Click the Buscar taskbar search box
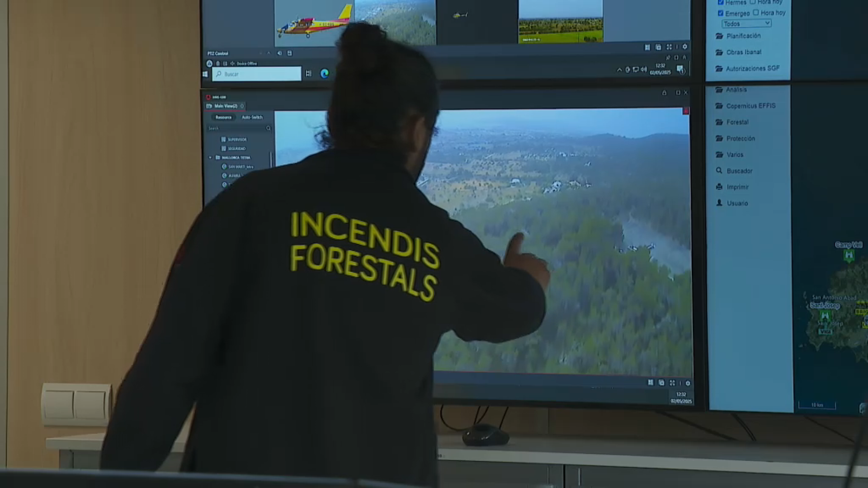Viewport: 868px width, 488px height. coord(257,74)
